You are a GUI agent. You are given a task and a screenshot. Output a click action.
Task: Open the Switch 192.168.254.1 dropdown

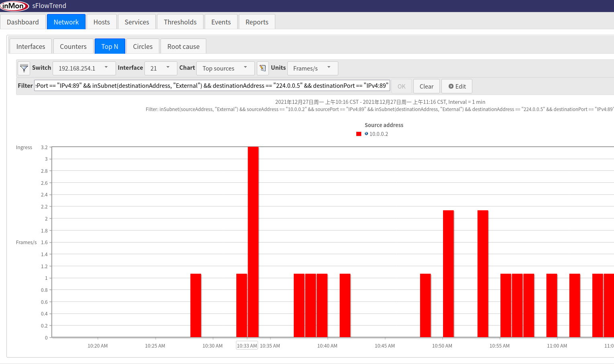click(x=84, y=68)
